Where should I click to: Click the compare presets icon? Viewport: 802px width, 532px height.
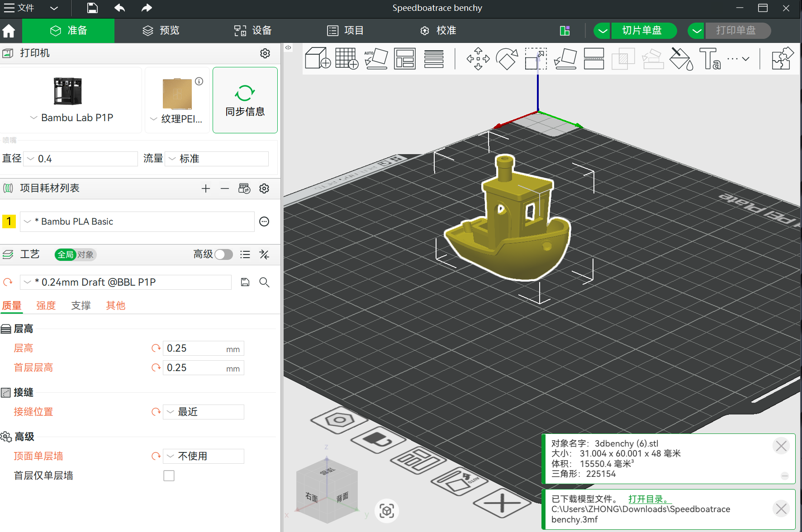coord(264,254)
